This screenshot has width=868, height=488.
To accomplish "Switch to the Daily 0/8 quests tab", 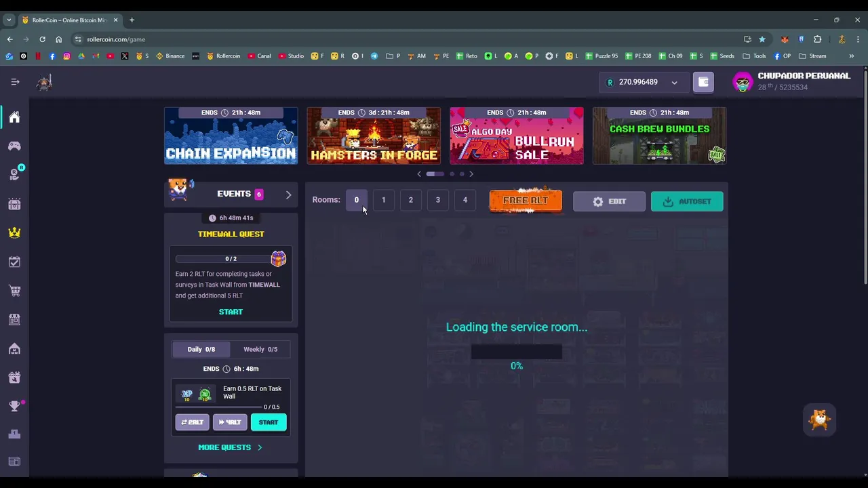I will point(201,349).
